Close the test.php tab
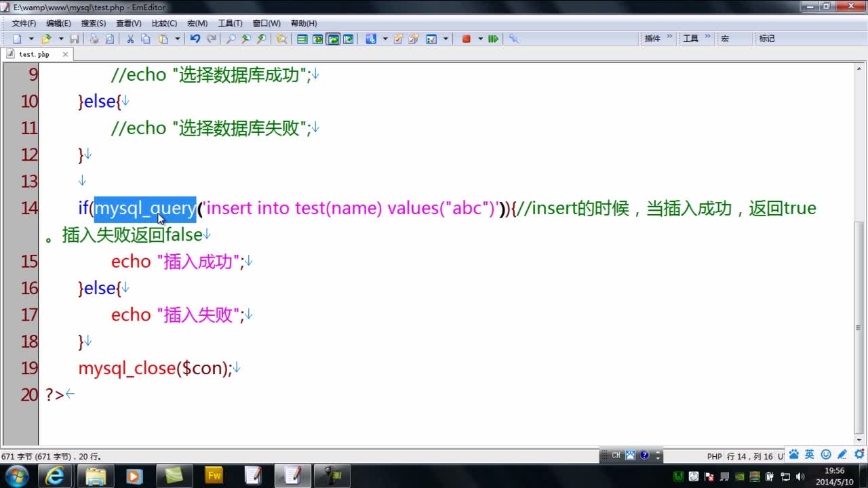 click(x=66, y=54)
